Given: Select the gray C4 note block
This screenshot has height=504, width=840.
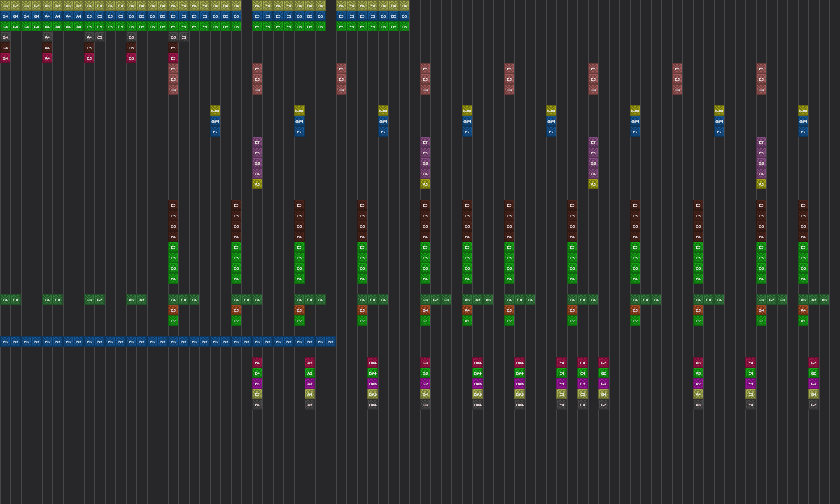Looking at the screenshot, I should click(x=583, y=404).
